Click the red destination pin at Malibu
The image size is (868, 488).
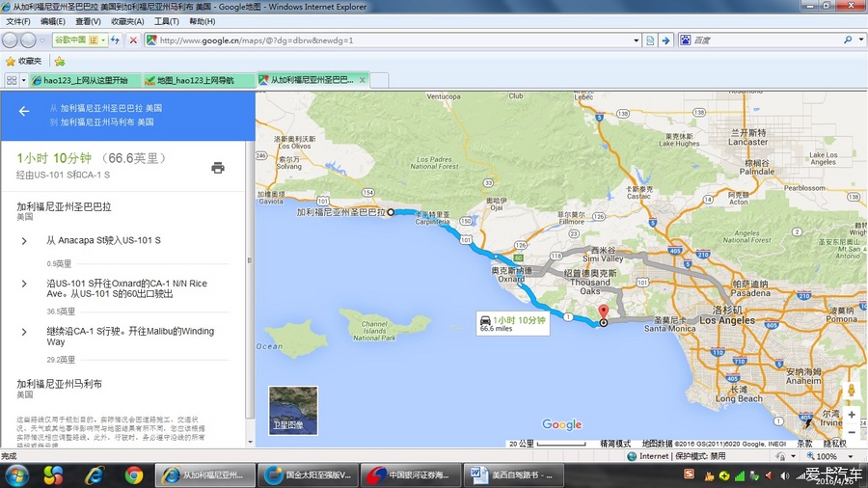tap(604, 312)
